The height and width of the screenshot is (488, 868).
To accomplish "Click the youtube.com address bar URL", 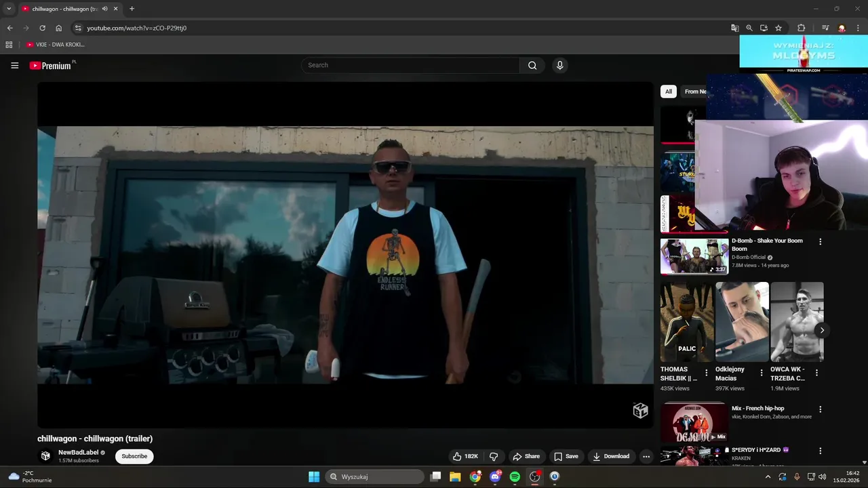I will point(136,28).
